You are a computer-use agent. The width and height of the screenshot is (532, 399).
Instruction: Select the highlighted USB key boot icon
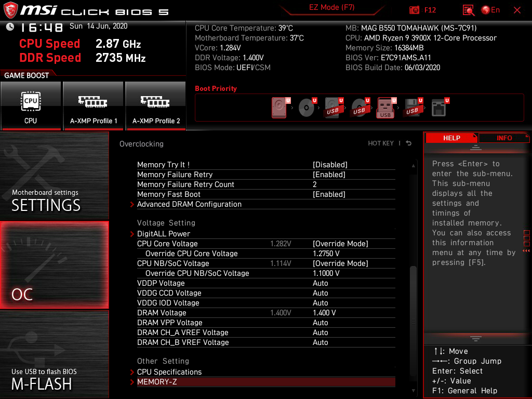coord(386,108)
